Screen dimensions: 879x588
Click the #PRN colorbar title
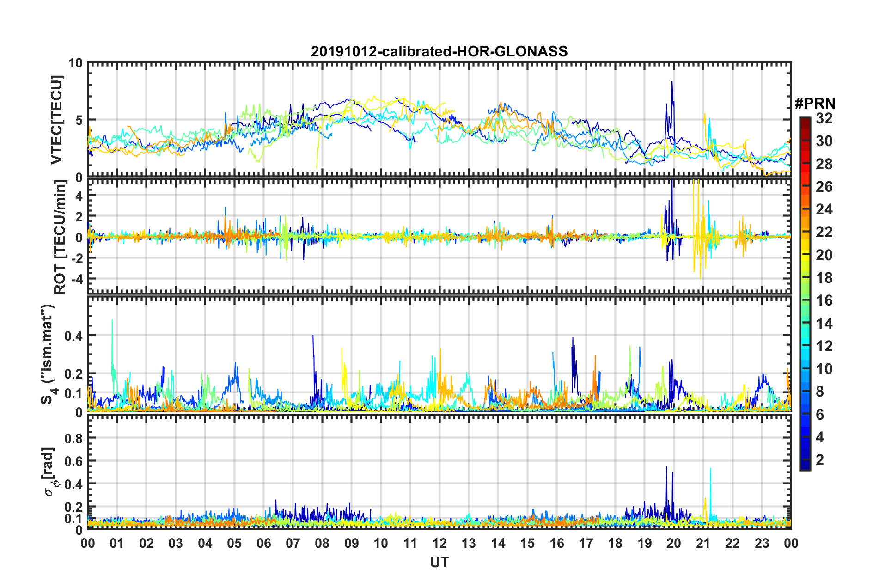coord(814,103)
